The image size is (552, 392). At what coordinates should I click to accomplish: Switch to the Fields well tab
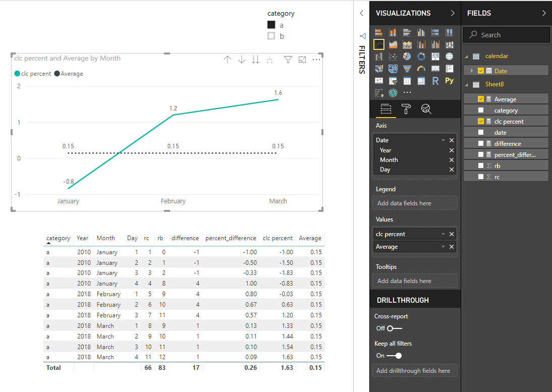(386, 109)
